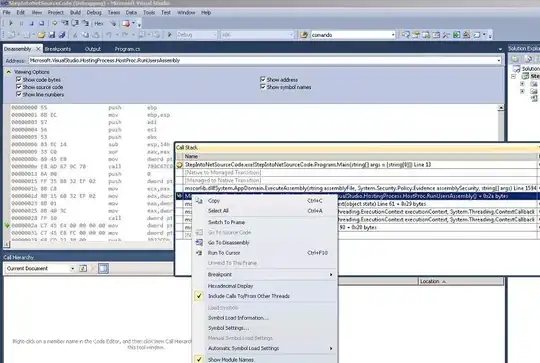Click the Restart debugging icon
The image size is (540, 363).
42,23
